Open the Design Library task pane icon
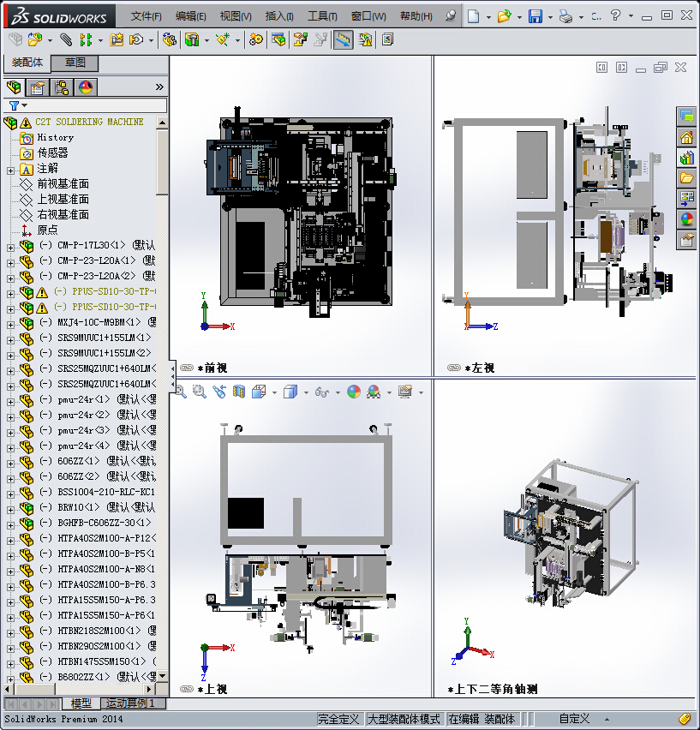Screen dimensions: 700x730 [x=686, y=158]
